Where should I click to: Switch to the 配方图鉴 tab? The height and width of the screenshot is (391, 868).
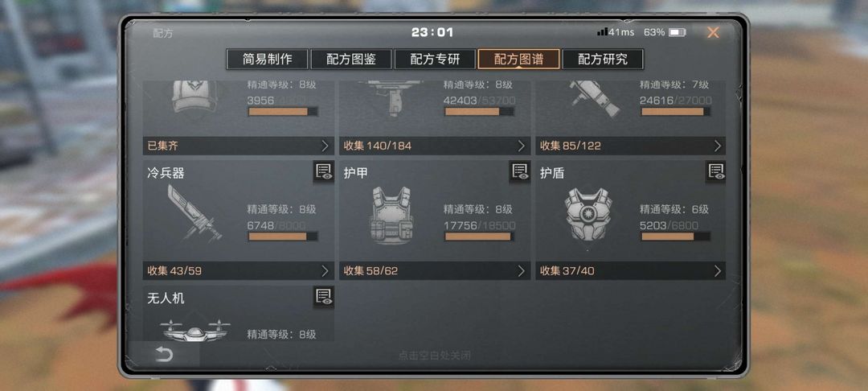[351, 60]
